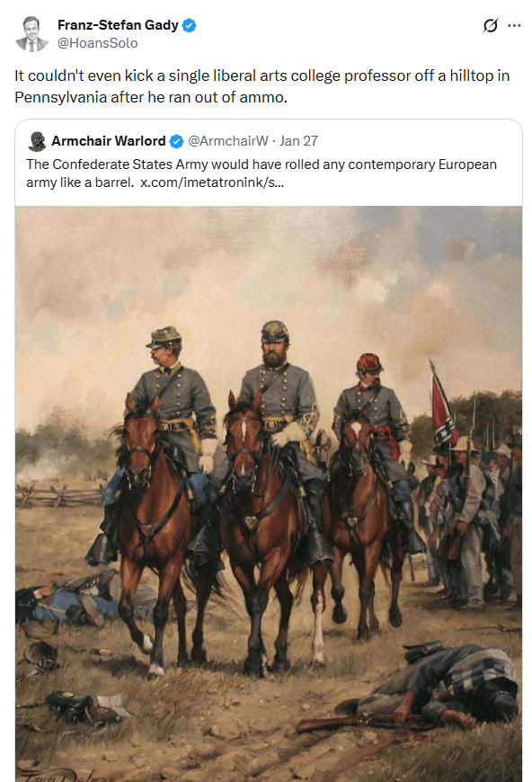Image resolution: width=532 pixels, height=782 pixels.
Task: Click the @ArmchairW handle
Action: [228, 141]
